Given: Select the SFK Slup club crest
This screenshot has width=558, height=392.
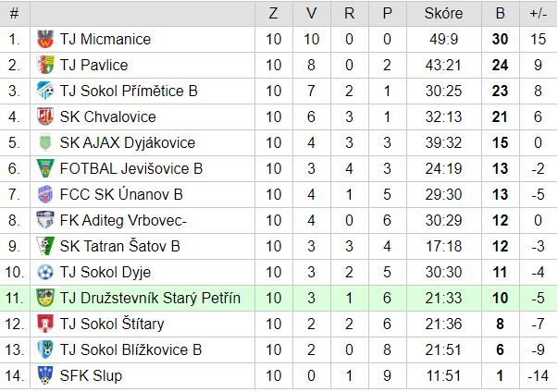Looking at the screenshot, I should coord(45,375).
